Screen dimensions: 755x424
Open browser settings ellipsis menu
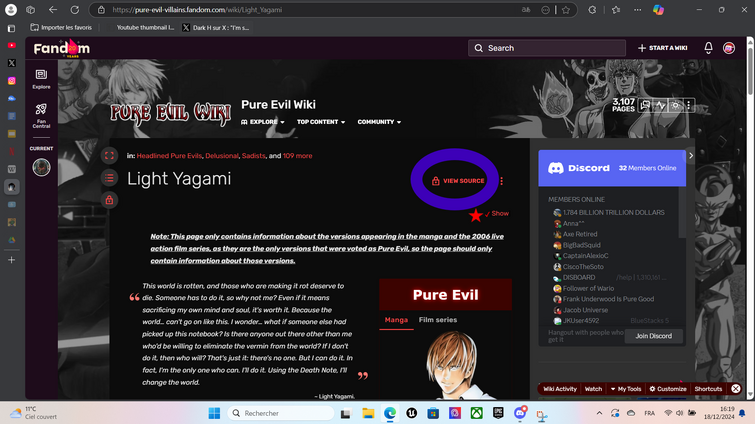[638, 10]
